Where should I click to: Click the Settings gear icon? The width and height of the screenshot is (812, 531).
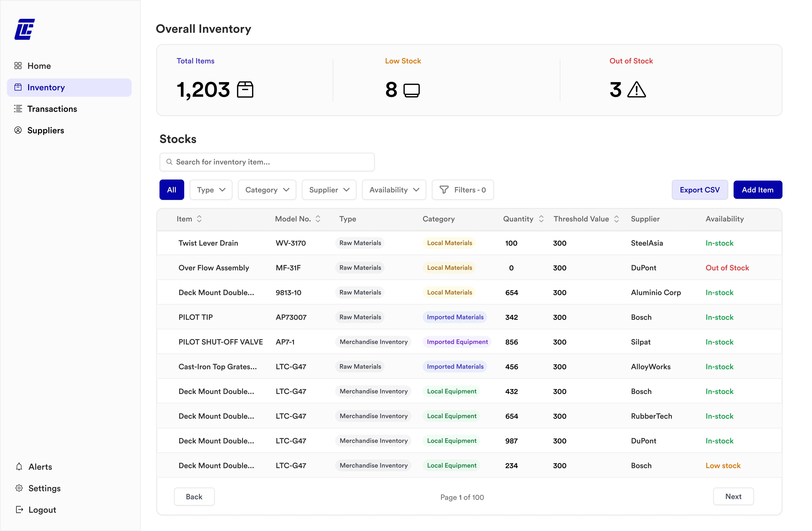[x=19, y=488]
